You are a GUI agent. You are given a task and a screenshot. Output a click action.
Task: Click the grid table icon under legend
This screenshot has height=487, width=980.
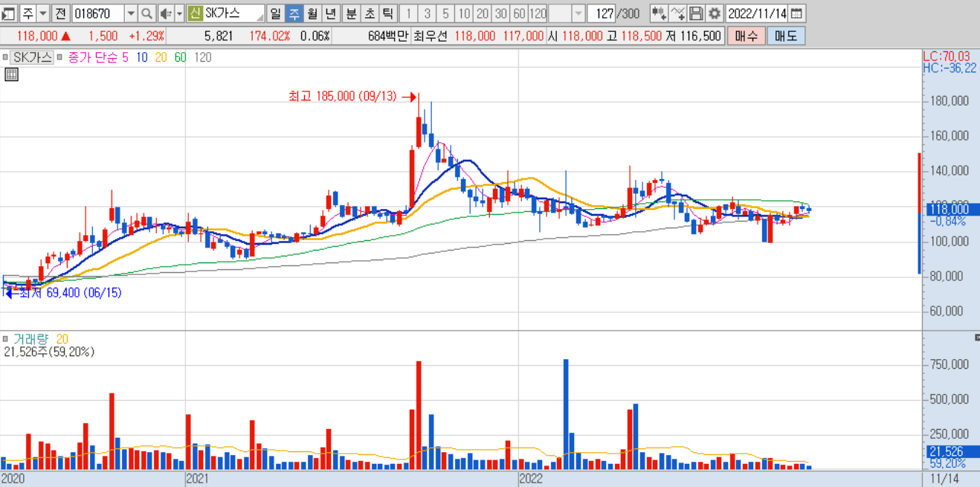pyautogui.click(x=11, y=74)
